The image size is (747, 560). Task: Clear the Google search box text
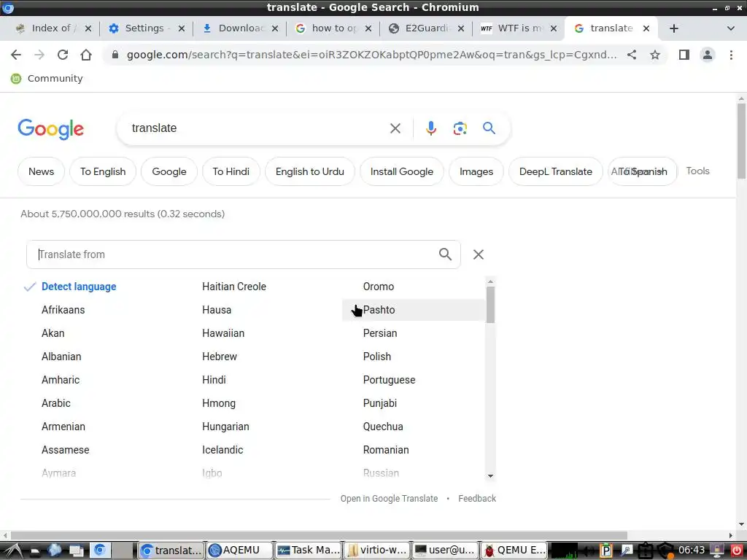pos(395,128)
